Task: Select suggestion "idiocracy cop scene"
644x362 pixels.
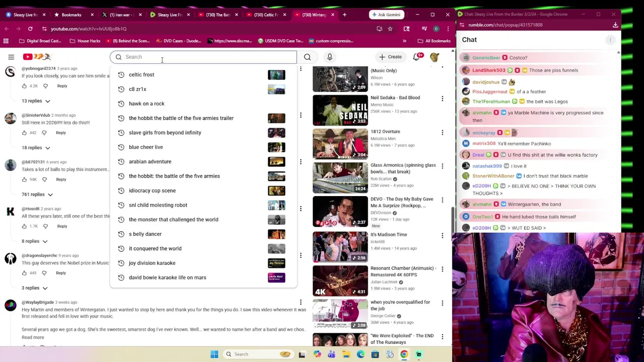Action: (x=203, y=191)
